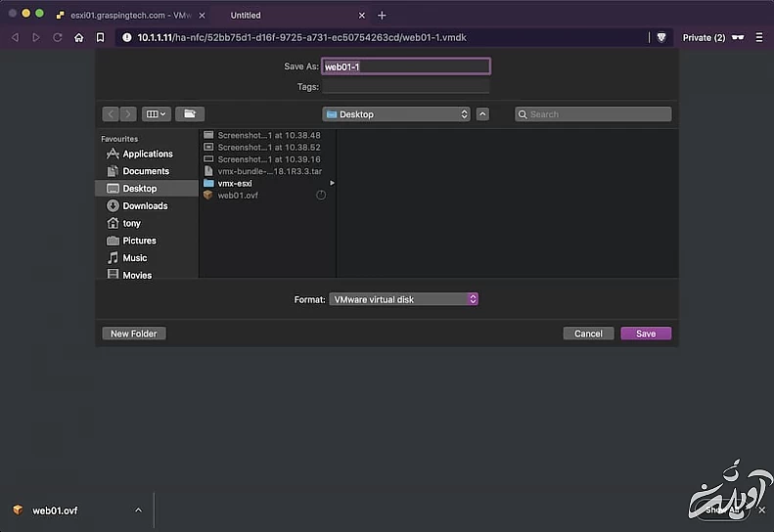Screen dimensions: 774x532
Task: Open the browser hamburger menu
Action: click(759, 37)
